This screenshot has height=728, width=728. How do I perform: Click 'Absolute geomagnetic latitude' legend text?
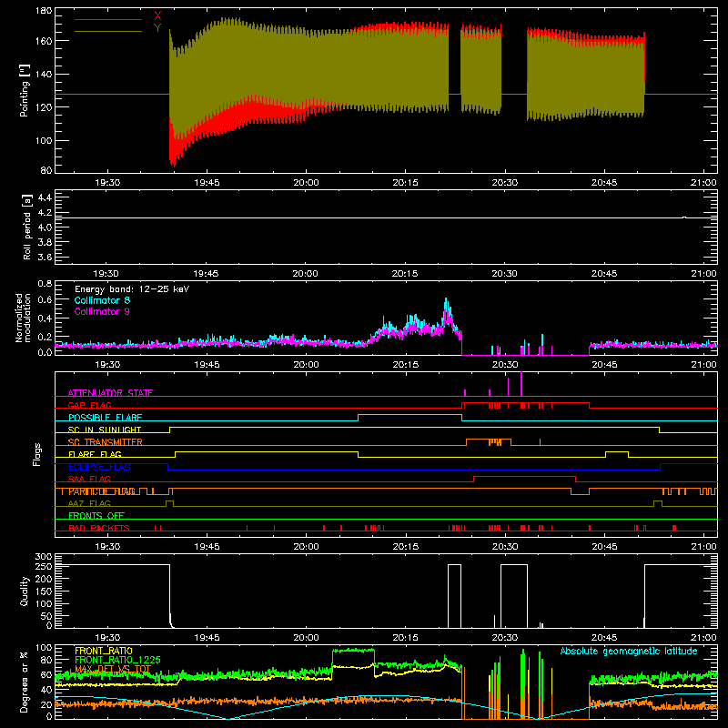tap(629, 652)
